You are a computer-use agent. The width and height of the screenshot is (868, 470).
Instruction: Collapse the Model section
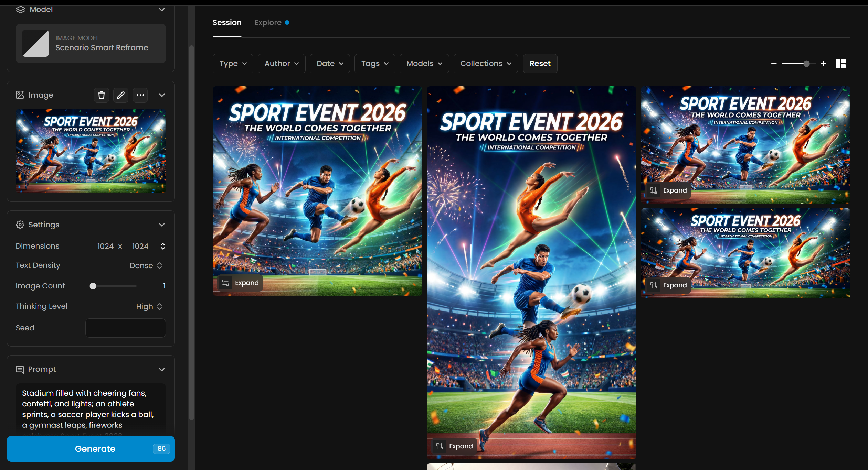pyautogui.click(x=162, y=10)
